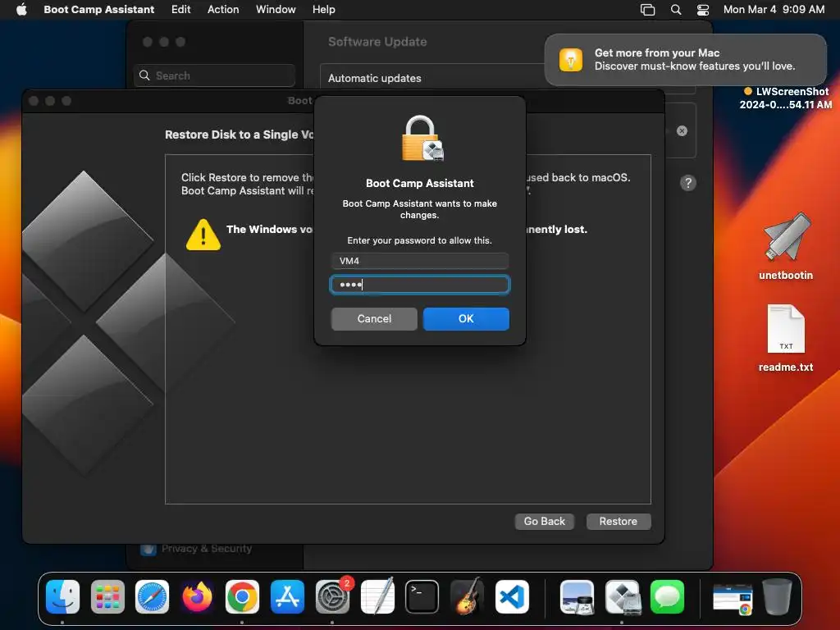Open TextEdit from the Dock
This screenshot has height=630, width=840.
point(377,596)
